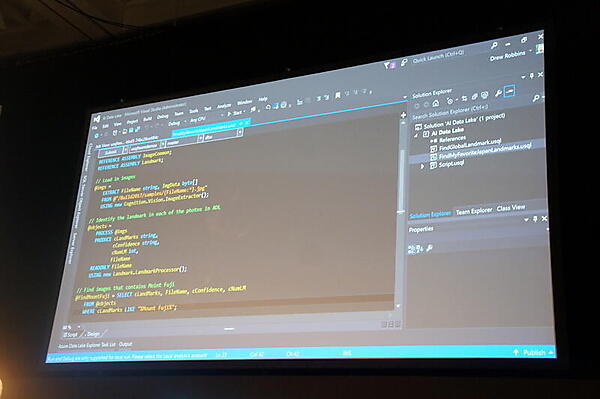Open the Window menu
The width and height of the screenshot is (600, 399).
coord(245,102)
